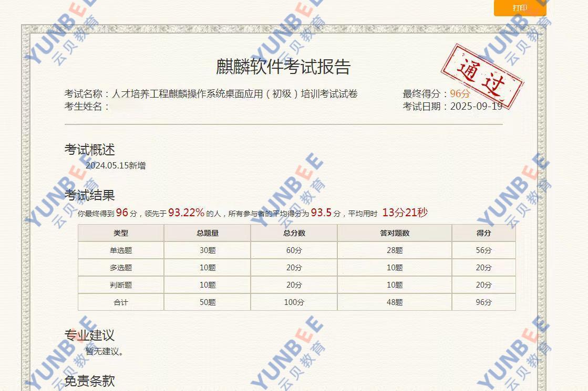Click the 考试结果 section heading
This screenshot has width=588, height=391.
click(89, 195)
